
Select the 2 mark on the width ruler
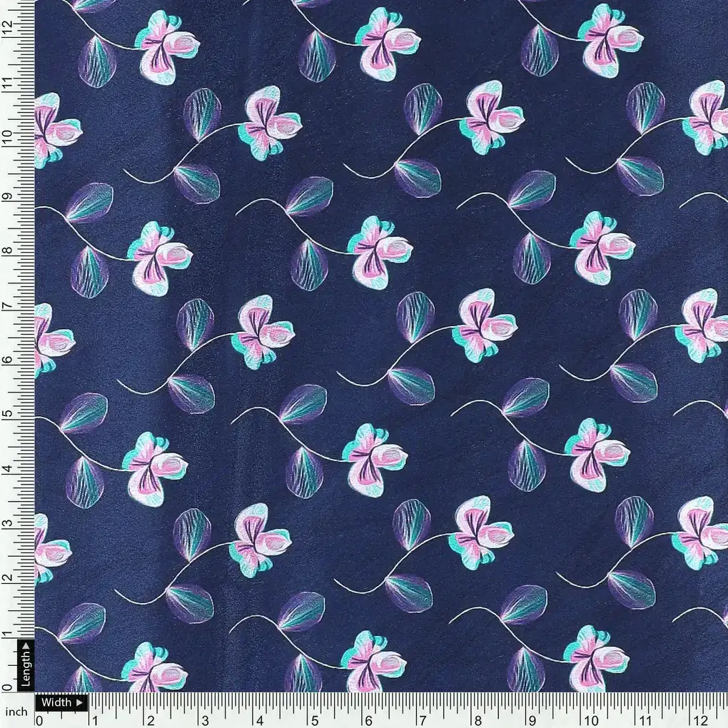click(x=151, y=720)
